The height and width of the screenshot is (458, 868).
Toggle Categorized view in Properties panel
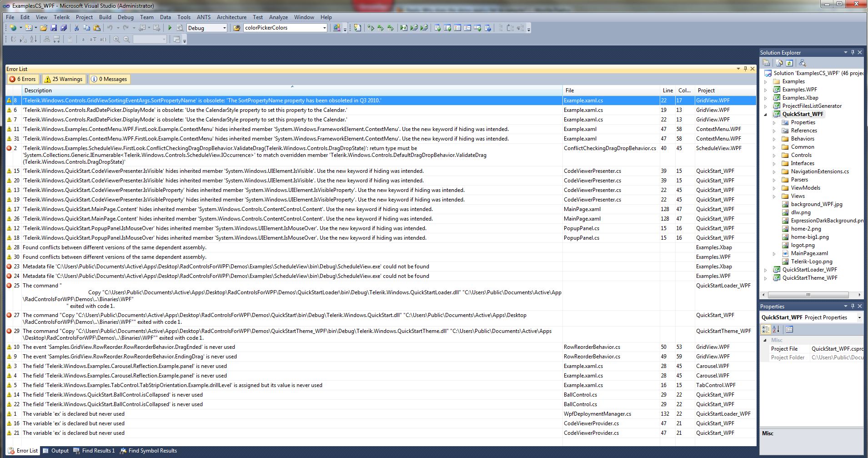pos(766,329)
